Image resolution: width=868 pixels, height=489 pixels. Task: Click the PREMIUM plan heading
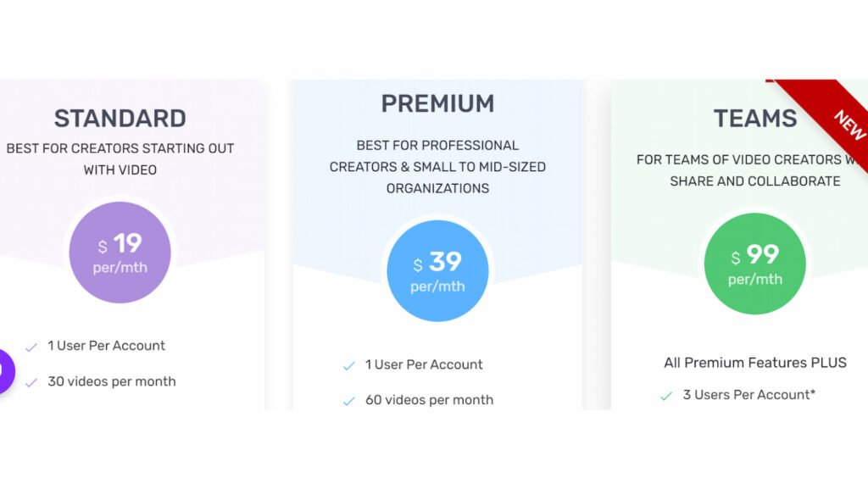point(437,103)
